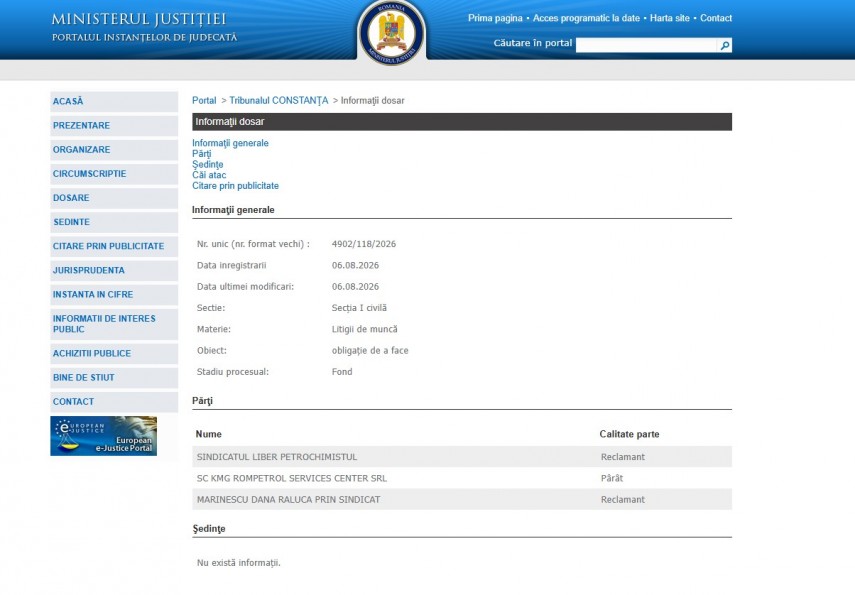Click the portal search magnifier icon
The height and width of the screenshot is (595, 855).
click(x=725, y=45)
